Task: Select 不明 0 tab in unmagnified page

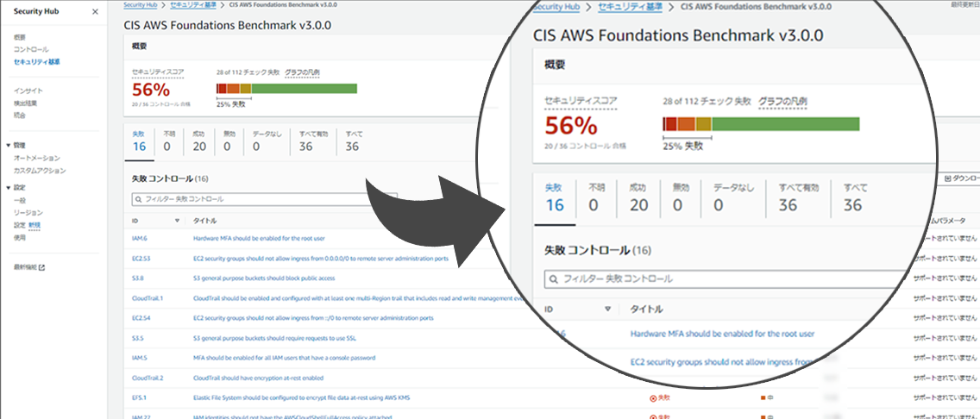Action: (x=169, y=141)
